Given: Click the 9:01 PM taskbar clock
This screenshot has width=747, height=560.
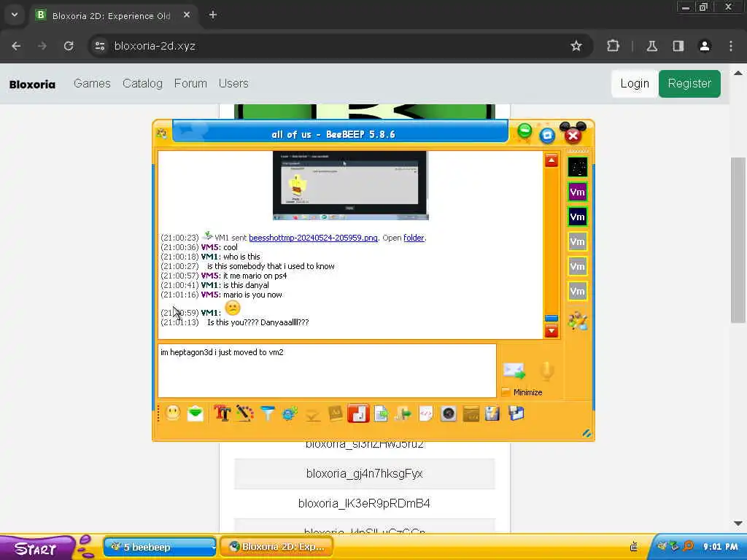Looking at the screenshot, I should tap(720, 547).
